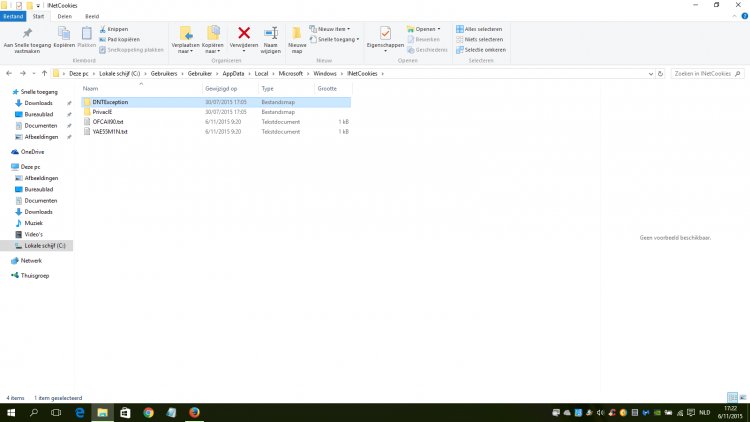This screenshot has width=750, height=422.
Task: Open Google Chrome from the taskbar
Action: point(148,412)
